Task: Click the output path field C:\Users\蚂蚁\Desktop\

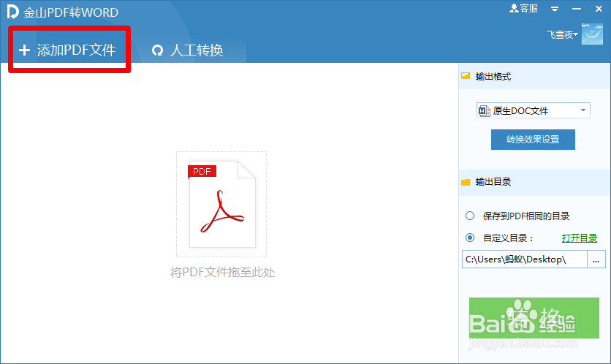Action: click(x=525, y=259)
